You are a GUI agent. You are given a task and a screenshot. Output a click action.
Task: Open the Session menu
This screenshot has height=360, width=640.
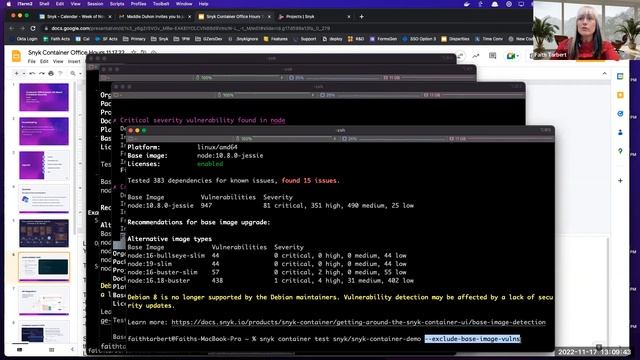click(95, 4)
